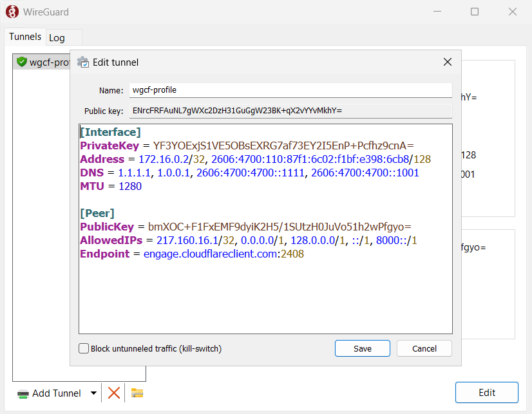Select the wgcf-profile tunnel in list
Screen dimensions: 532x414
pos(43,62)
